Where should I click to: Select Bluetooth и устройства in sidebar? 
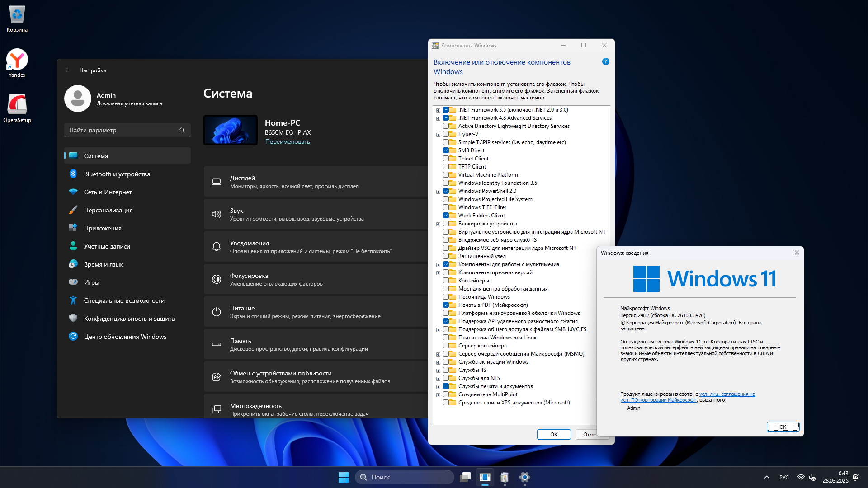coord(117,174)
